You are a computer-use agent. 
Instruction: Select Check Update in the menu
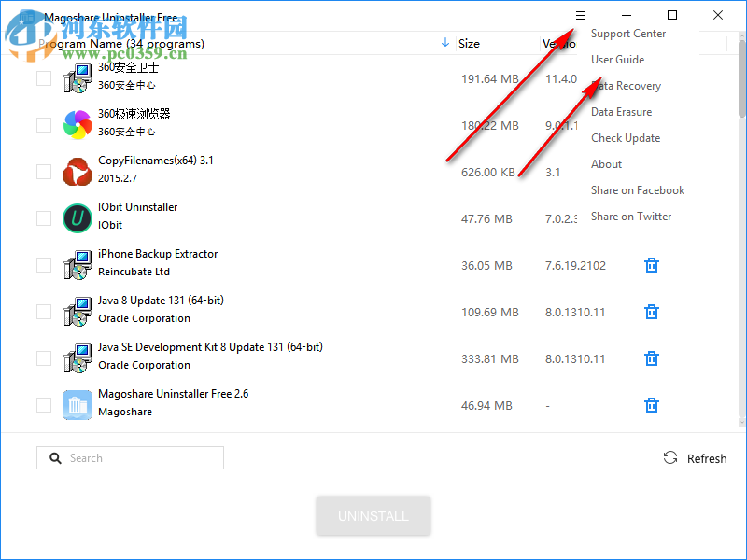(x=626, y=137)
